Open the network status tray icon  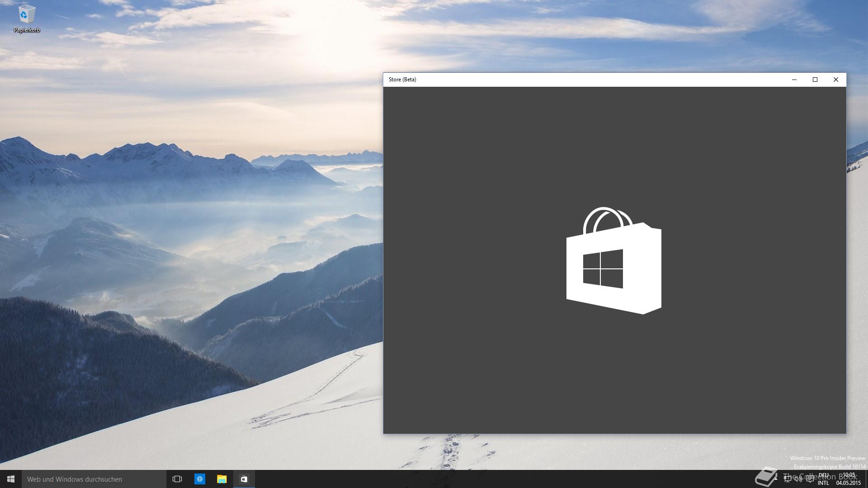(x=787, y=479)
